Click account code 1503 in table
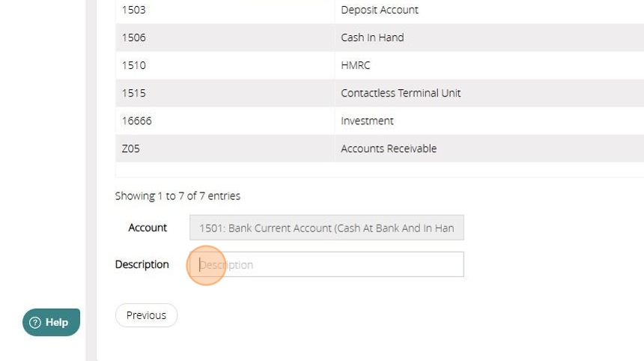Screen dimensions: 644x361 point(134,10)
